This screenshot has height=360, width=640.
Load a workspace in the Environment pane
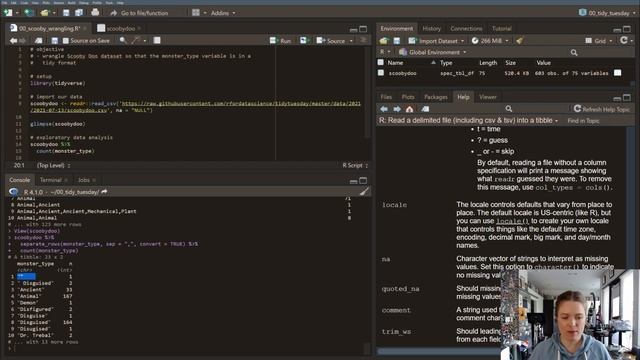click(384, 41)
